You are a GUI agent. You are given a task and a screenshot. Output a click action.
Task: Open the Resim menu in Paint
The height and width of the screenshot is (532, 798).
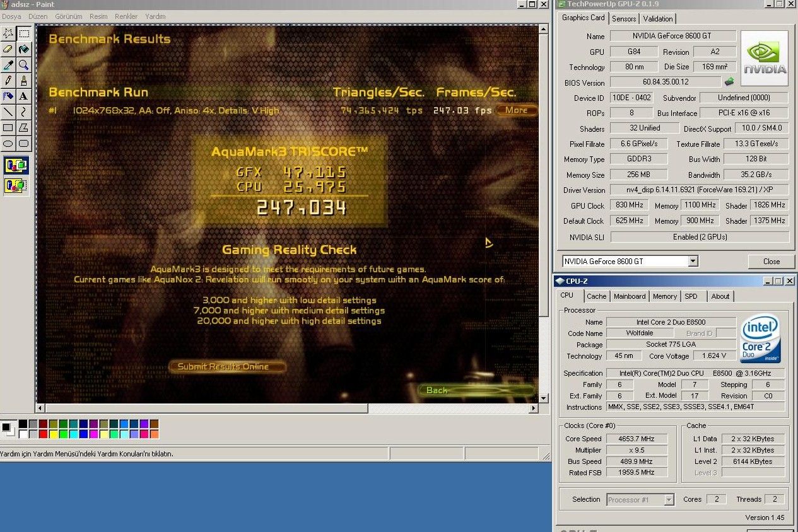pyautogui.click(x=98, y=16)
